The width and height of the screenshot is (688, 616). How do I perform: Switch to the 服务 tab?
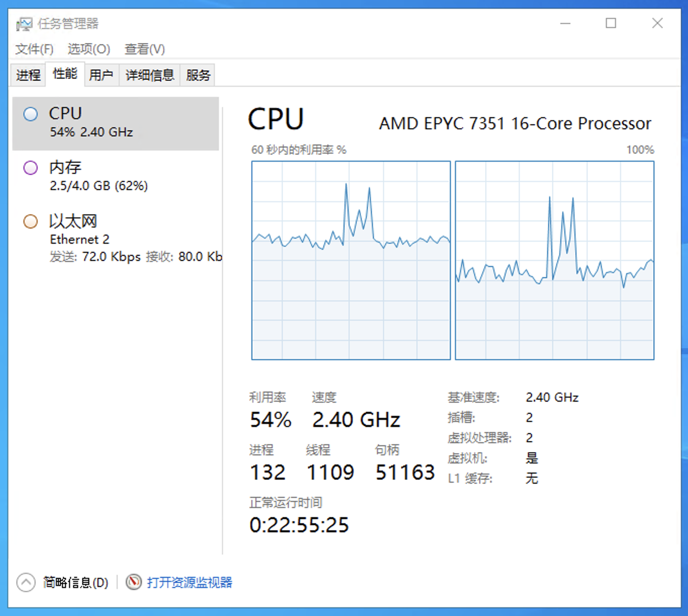[x=198, y=75]
